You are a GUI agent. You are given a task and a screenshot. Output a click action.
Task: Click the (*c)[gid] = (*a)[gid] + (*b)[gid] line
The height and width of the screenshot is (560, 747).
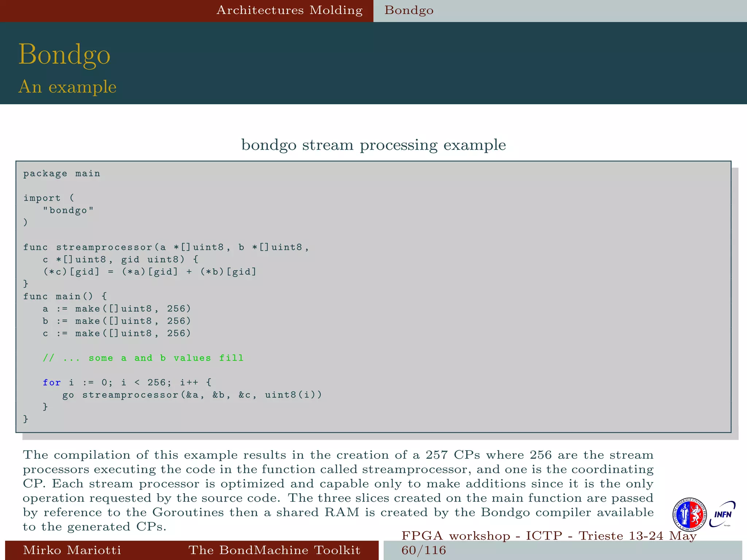coord(150,272)
